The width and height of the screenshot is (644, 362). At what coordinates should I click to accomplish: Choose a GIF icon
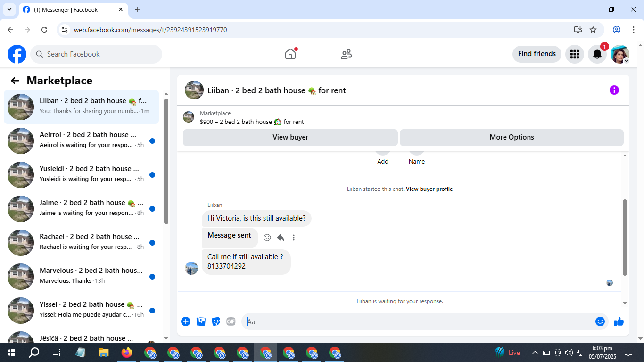click(231, 321)
